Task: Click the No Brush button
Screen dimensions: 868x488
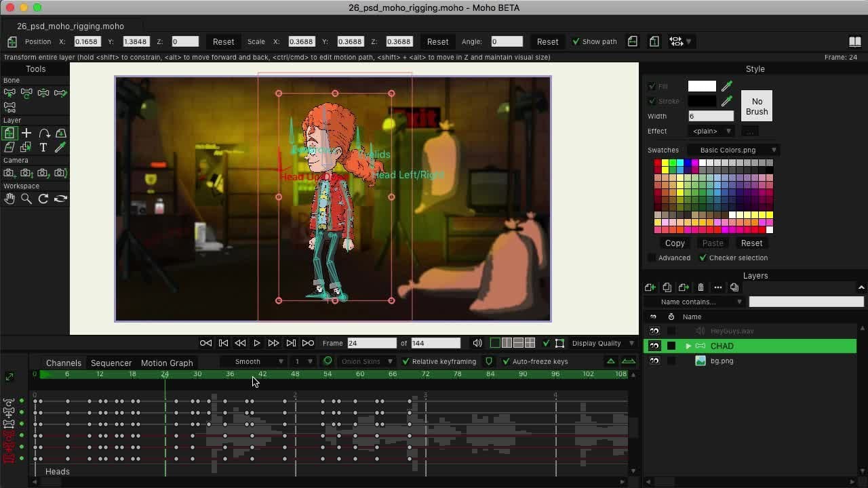Action: click(x=756, y=106)
